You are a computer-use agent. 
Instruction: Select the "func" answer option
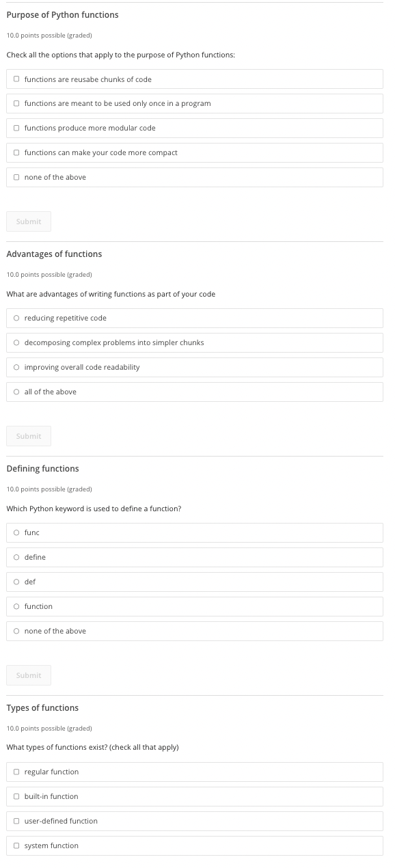(16, 532)
